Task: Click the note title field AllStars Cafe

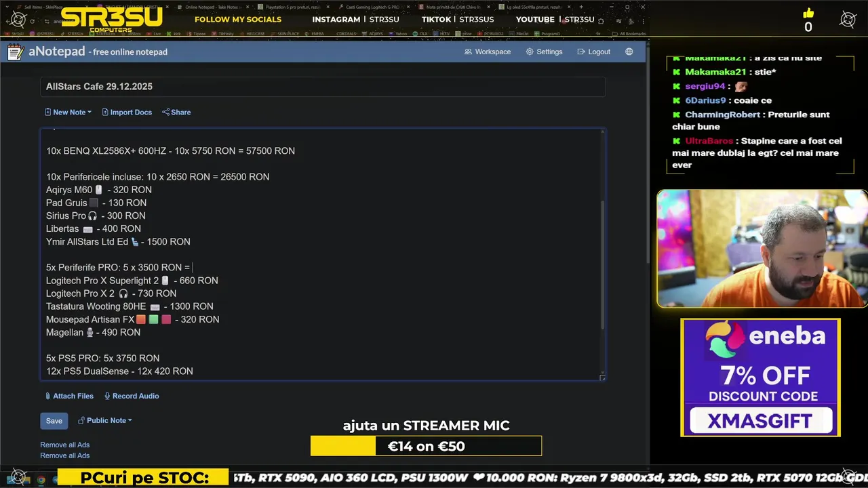Action: tap(322, 87)
